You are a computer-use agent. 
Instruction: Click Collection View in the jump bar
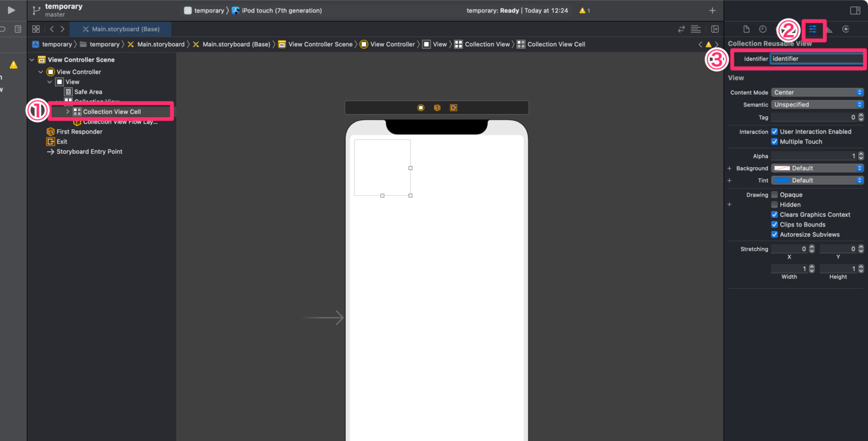pos(487,44)
